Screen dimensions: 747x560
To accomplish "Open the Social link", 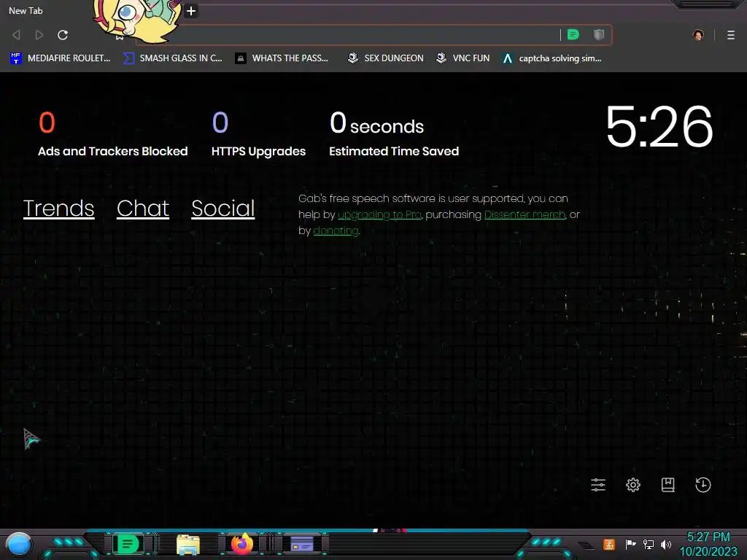I will point(223,209).
